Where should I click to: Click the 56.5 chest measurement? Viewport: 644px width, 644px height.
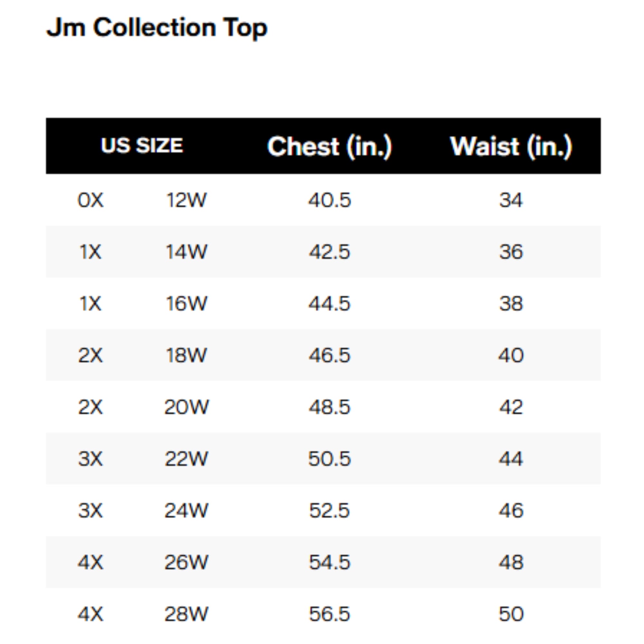pyautogui.click(x=329, y=614)
